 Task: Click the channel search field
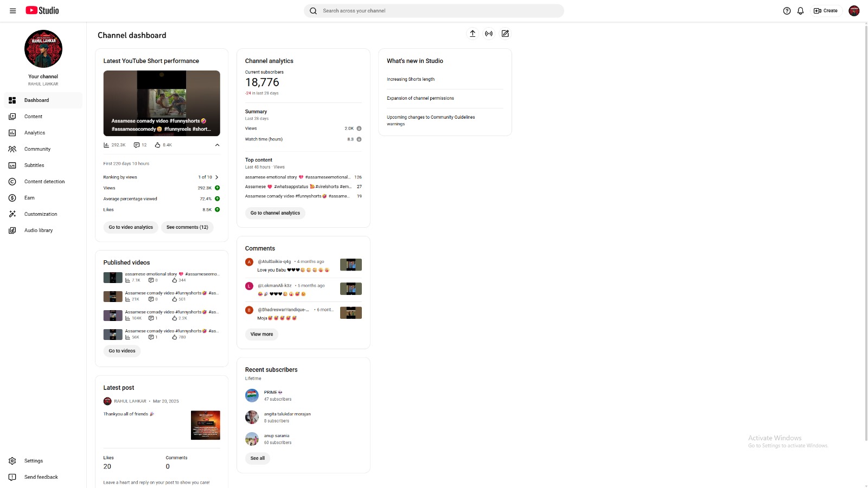[434, 10]
